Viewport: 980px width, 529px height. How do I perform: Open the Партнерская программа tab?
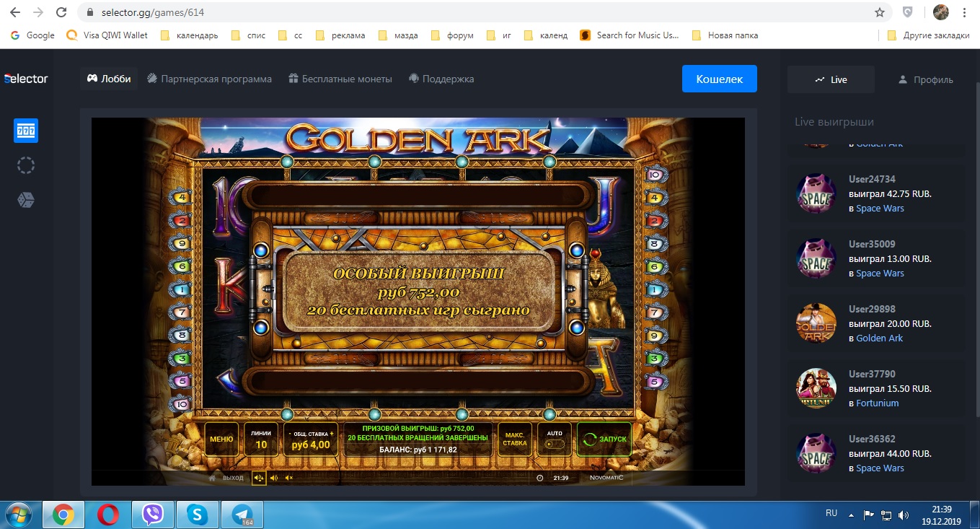pos(209,79)
